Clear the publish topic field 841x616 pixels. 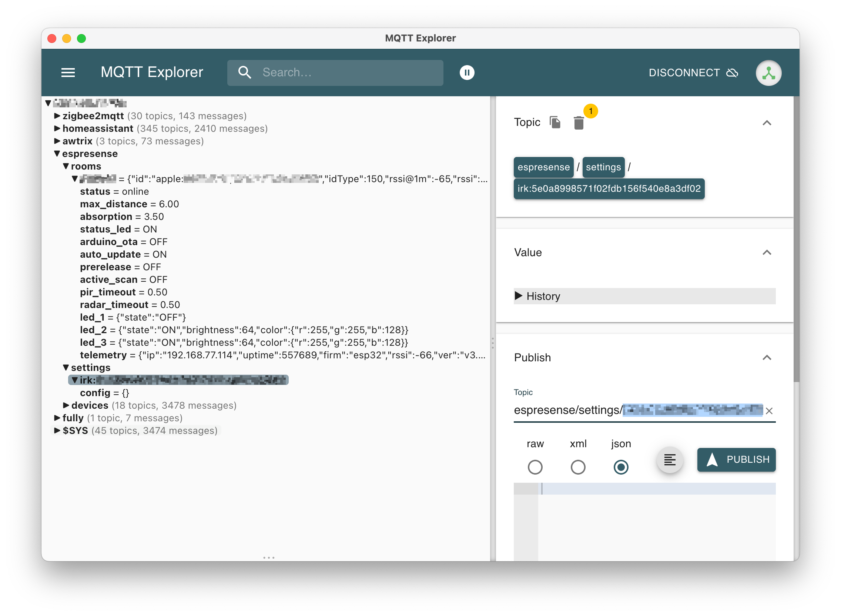(769, 411)
